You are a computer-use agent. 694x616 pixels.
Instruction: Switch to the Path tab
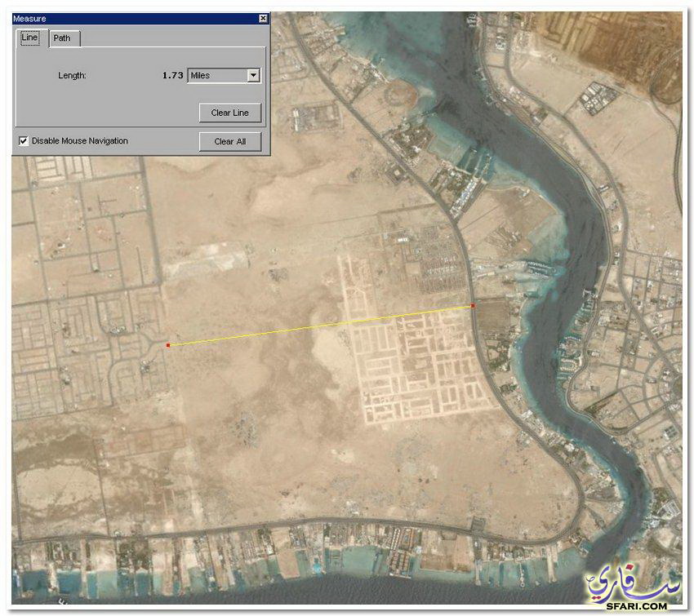64,38
